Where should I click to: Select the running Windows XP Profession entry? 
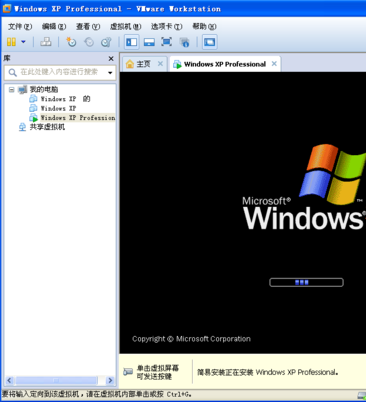tap(78, 117)
